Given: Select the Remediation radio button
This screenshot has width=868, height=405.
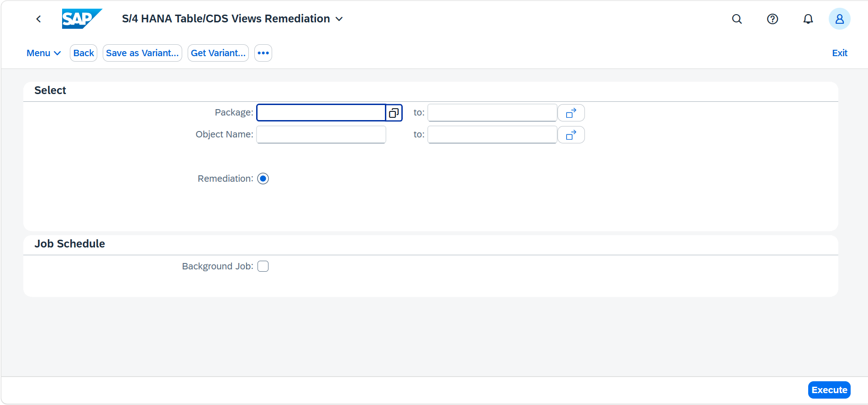Looking at the screenshot, I should (x=263, y=179).
